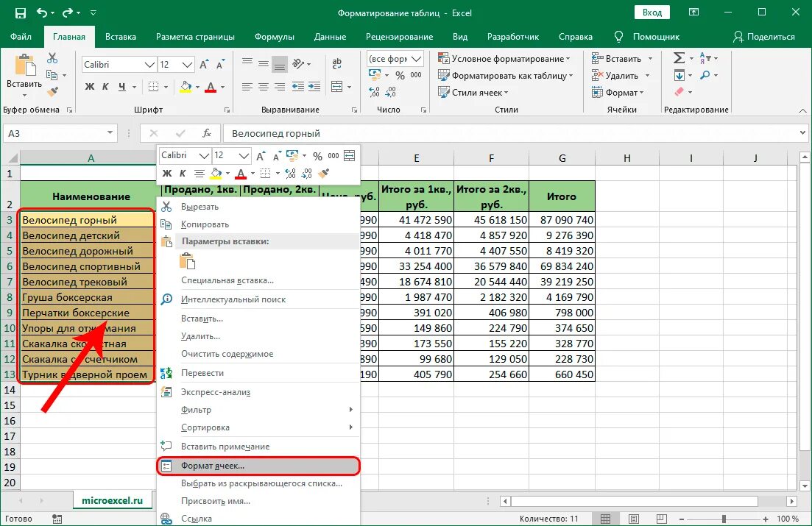This screenshot has width=812, height=526.
Task: Click the Помощник tell-me search box
Action: pyautogui.click(x=646, y=37)
